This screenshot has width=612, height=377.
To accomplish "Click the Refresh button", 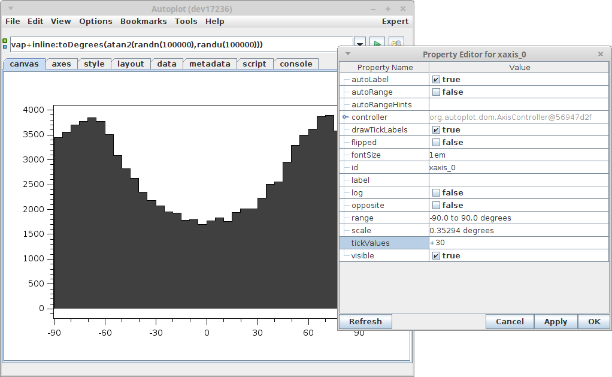I will (x=365, y=322).
